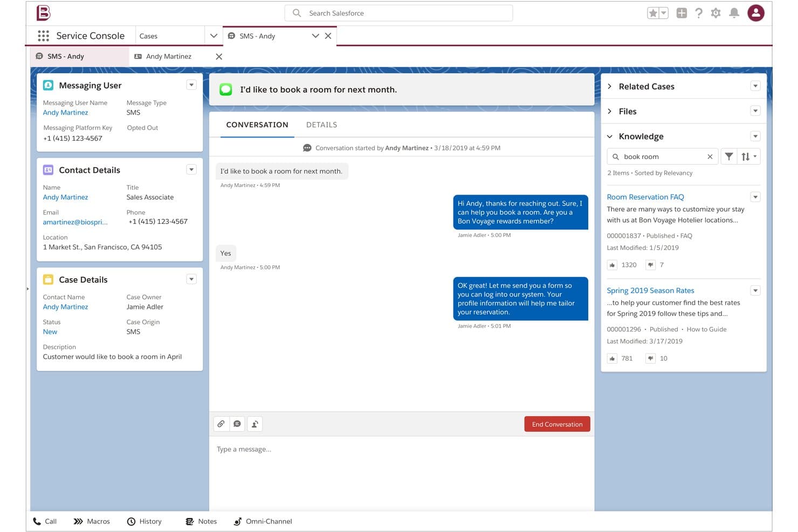Open Macros in the utility bar

[x=92, y=521]
